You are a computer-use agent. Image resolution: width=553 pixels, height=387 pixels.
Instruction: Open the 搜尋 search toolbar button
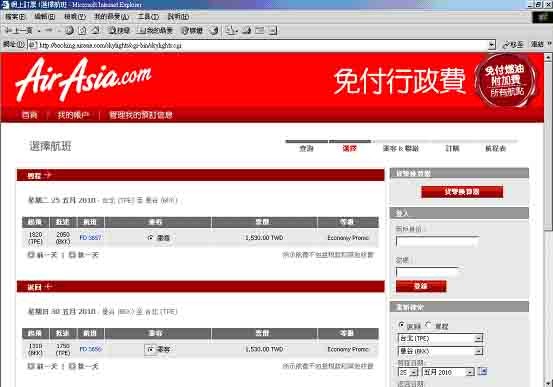coord(119,30)
